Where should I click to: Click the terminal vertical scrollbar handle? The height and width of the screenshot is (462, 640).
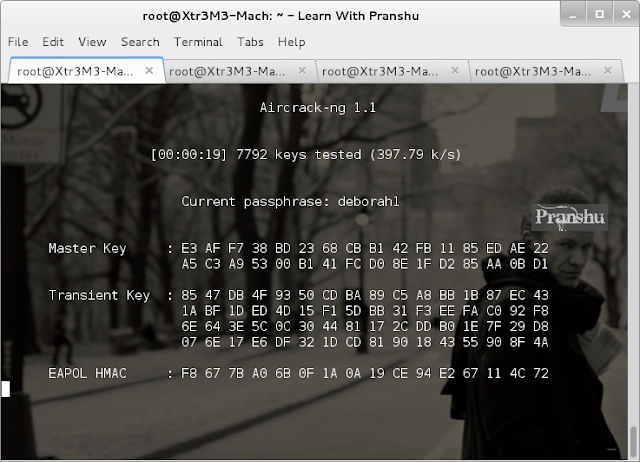tap(633, 442)
